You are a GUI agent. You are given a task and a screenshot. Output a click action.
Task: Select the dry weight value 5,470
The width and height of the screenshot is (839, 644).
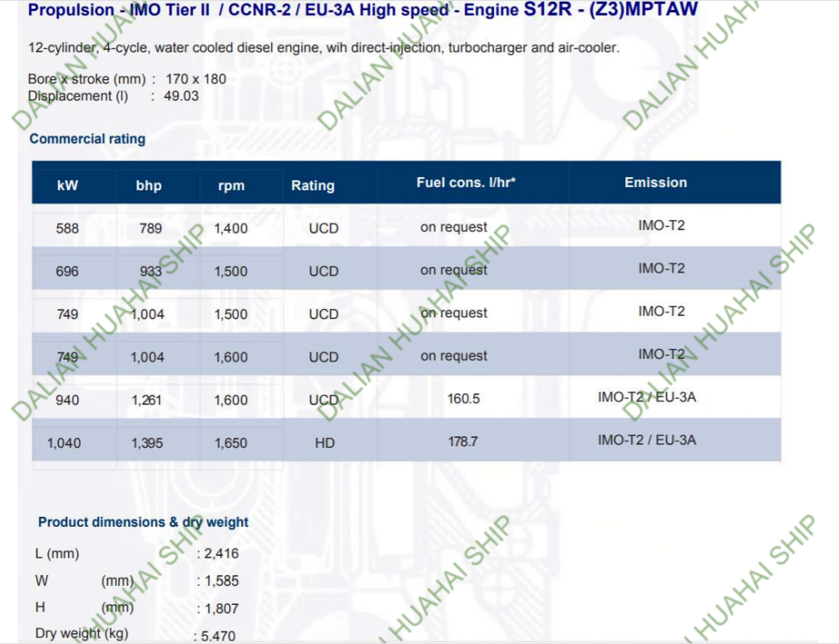pyautogui.click(x=218, y=636)
